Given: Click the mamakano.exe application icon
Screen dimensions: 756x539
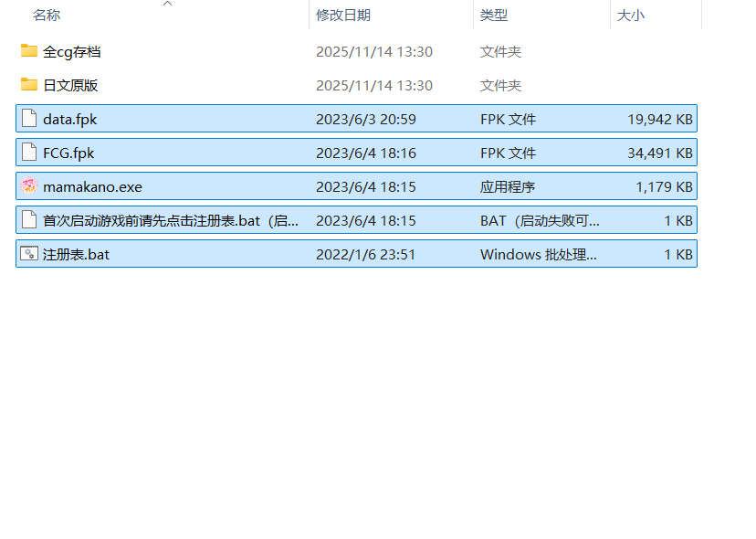Looking at the screenshot, I should click(29, 186).
